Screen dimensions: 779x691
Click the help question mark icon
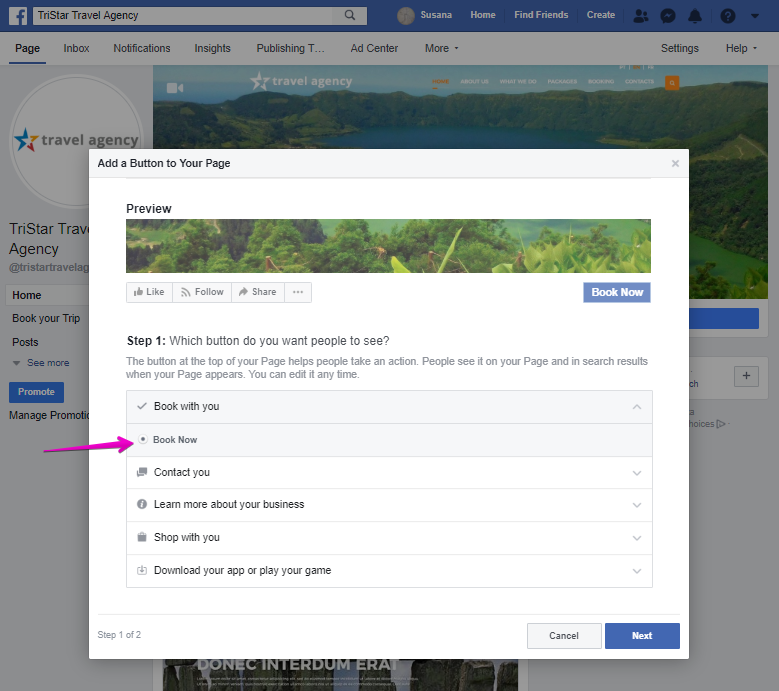(728, 15)
